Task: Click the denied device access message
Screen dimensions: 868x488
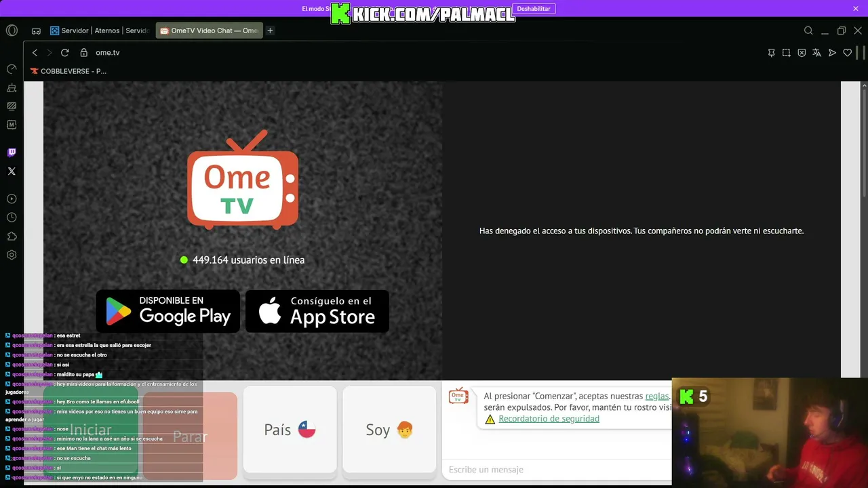Action: (x=642, y=231)
